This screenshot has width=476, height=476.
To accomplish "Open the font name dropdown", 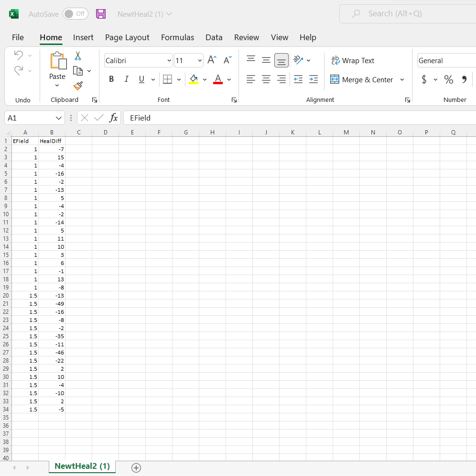I will click(168, 60).
